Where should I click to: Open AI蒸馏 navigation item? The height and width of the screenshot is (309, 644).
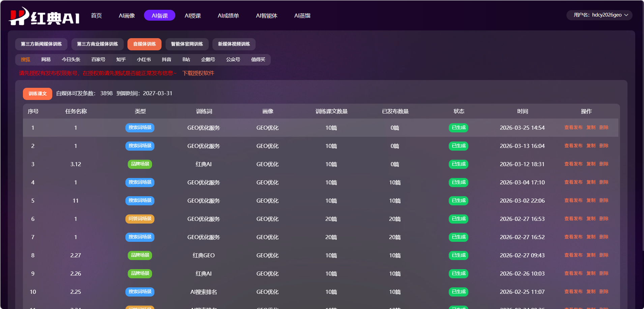(302, 16)
